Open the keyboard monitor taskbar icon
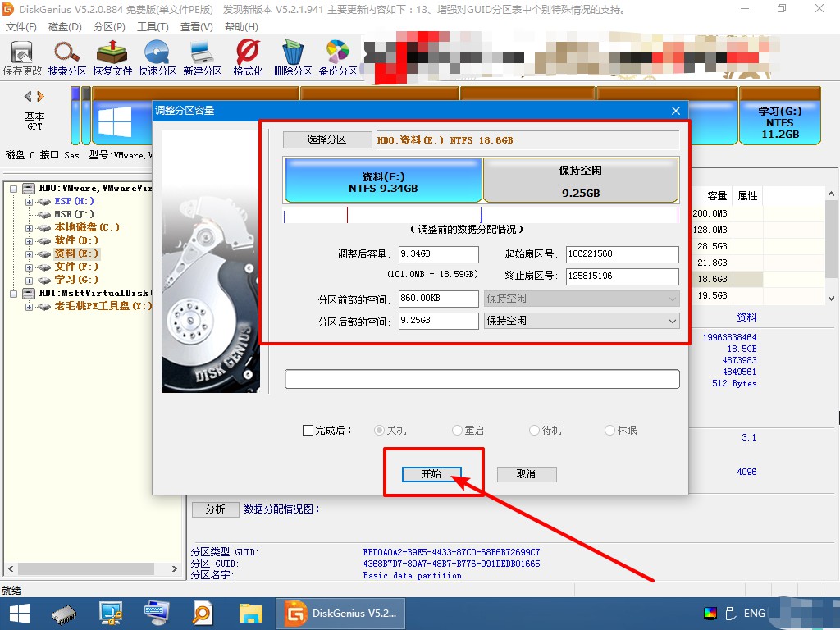 click(157, 614)
